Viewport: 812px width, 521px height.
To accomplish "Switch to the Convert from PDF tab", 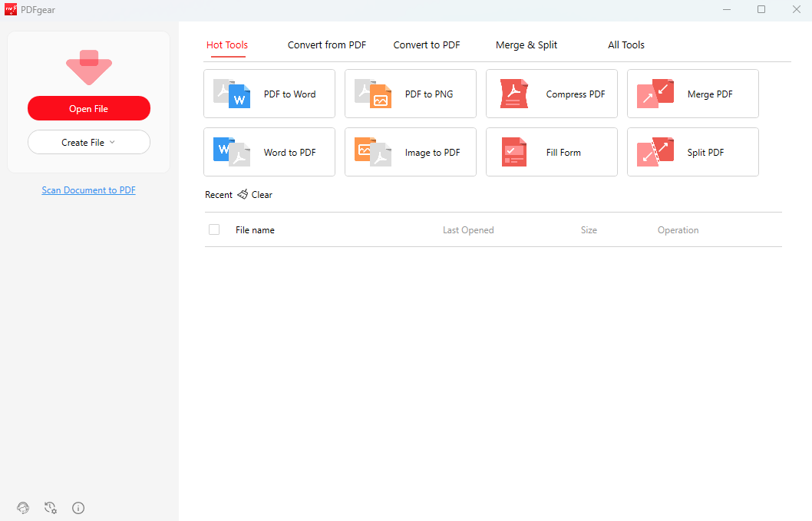I will pyautogui.click(x=327, y=45).
